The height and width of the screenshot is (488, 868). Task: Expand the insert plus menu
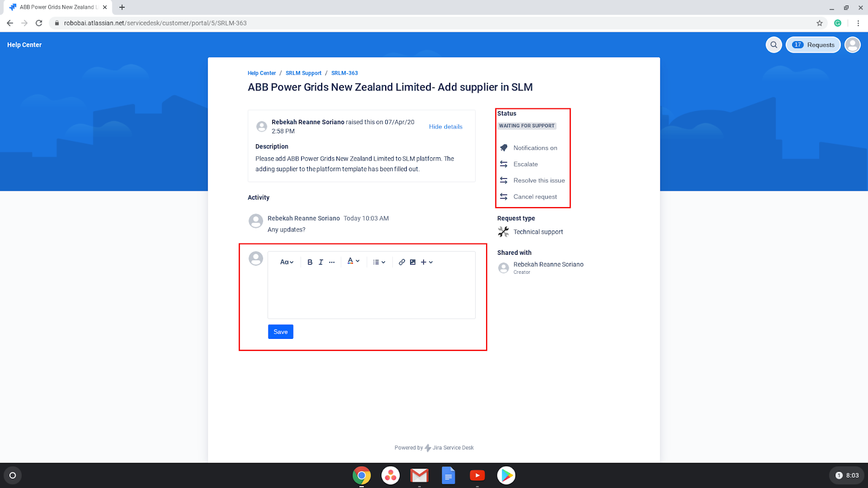click(427, 262)
